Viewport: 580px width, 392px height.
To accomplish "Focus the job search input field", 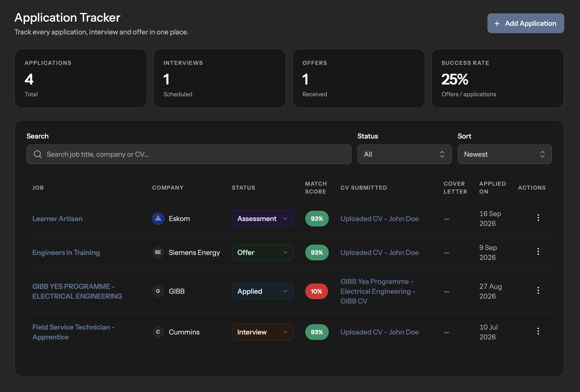I will (189, 154).
